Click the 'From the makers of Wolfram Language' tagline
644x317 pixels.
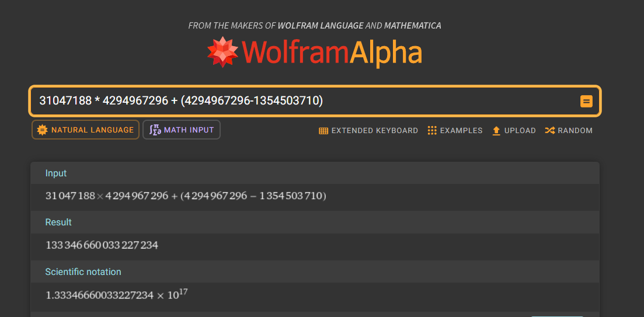click(x=315, y=26)
